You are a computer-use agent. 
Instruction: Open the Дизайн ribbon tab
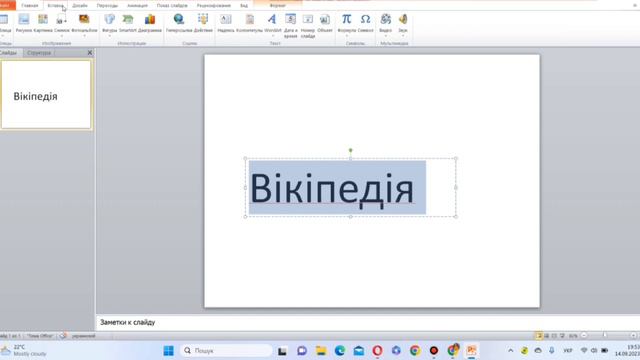(80, 6)
